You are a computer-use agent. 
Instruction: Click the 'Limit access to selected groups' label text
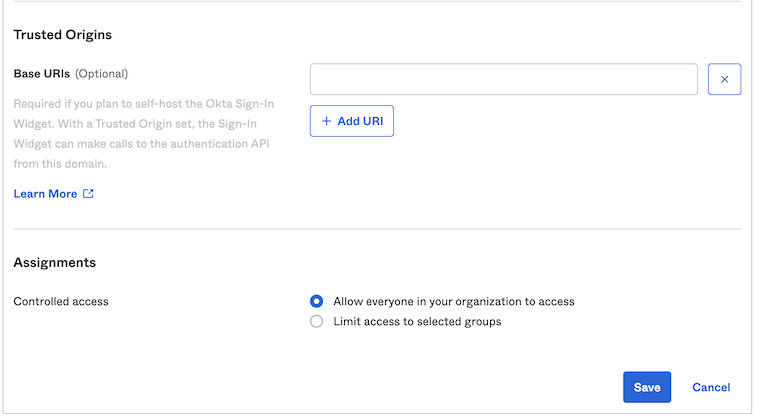[x=417, y=322]
